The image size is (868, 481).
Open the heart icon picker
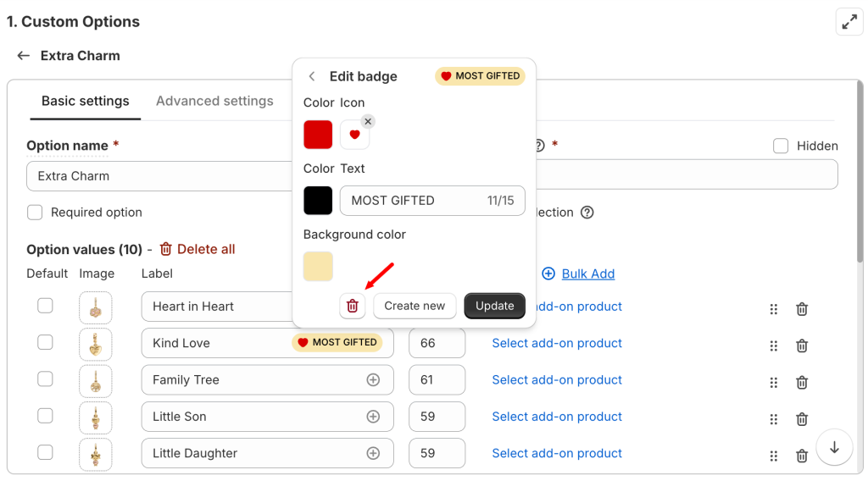tap(354, 135)
